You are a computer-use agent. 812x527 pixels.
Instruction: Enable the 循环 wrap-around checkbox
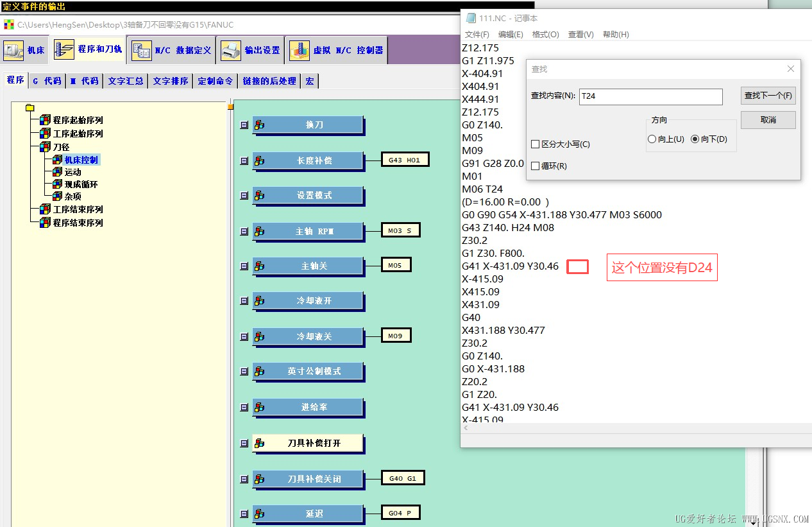(x=536, y=166)
